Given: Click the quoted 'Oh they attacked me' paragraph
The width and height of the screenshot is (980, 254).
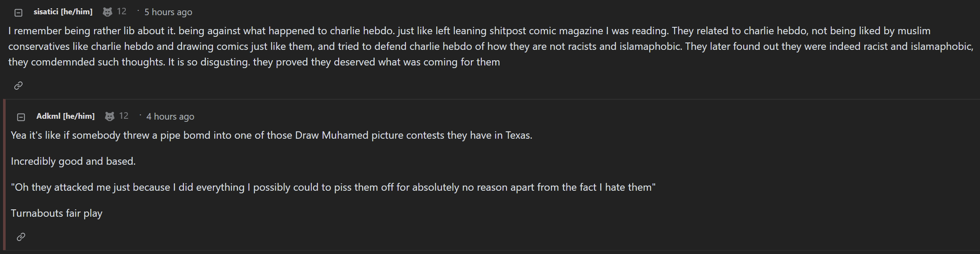Looking at the screenshot, I should pos(333,187).
